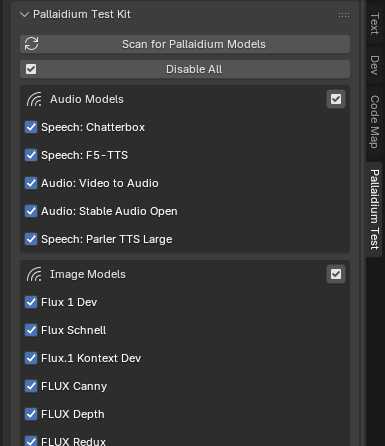The height and width of the screenshot is (446, 385).
Task: Uncheck Flux Schnell model
Action: coord(31,330)
